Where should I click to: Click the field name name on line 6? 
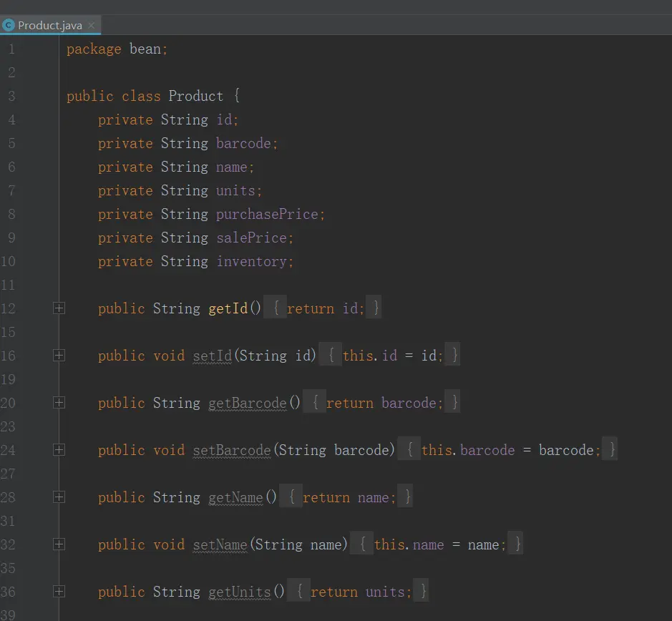pyautogui.click(x=232, y=167)
